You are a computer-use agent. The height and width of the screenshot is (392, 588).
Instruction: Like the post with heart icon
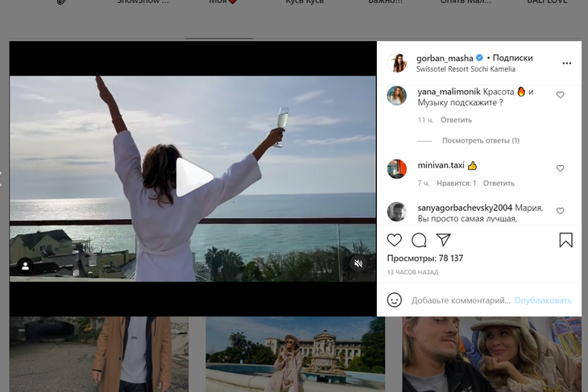[x=395, y=240]
